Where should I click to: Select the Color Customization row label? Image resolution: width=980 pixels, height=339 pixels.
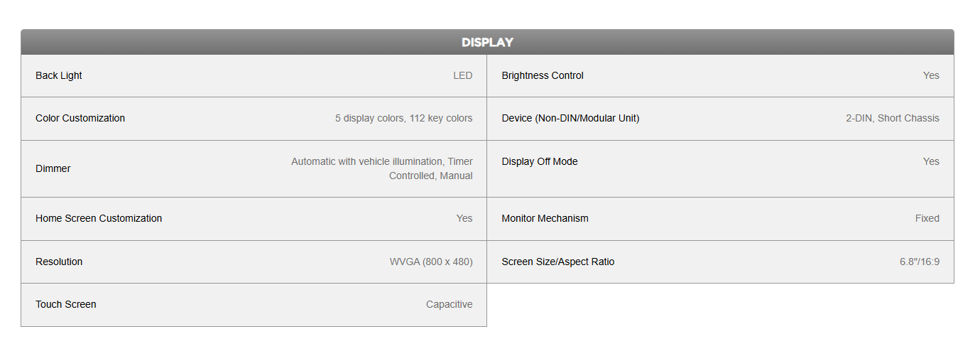click(x=80, y=118)
